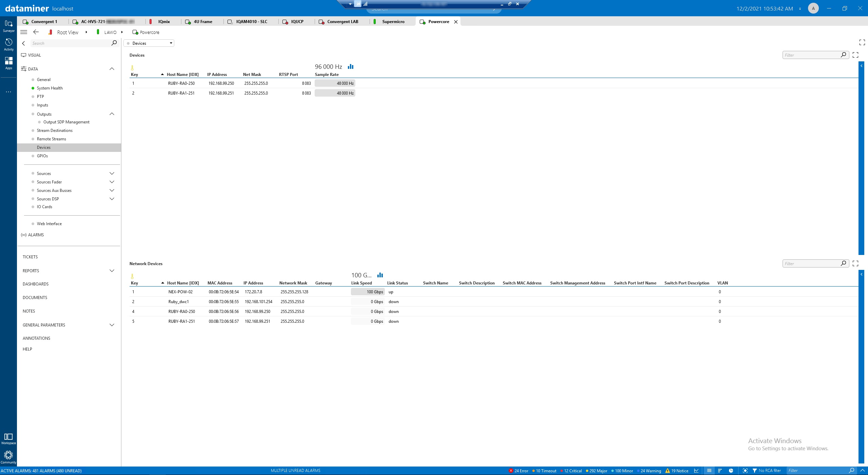Click the navigation search magnifier
This screenshot has width=868, height=475.
[x=114, y=43]
